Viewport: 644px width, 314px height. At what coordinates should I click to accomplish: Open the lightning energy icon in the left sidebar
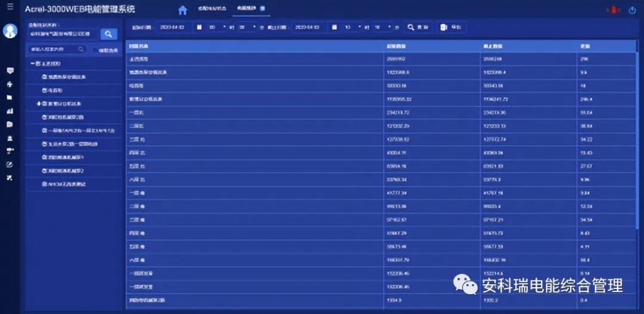(10, 84)
